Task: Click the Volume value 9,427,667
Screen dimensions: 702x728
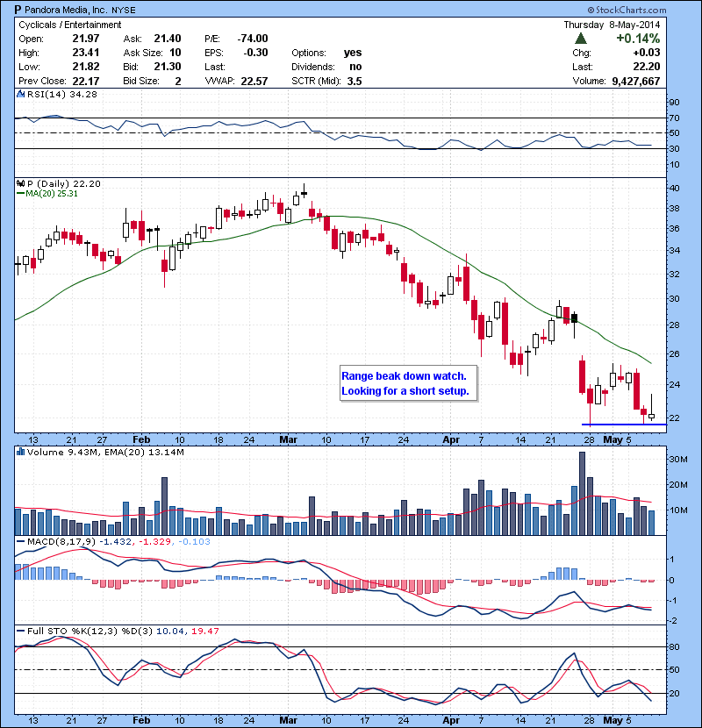Action: click(x=636, y=81)
